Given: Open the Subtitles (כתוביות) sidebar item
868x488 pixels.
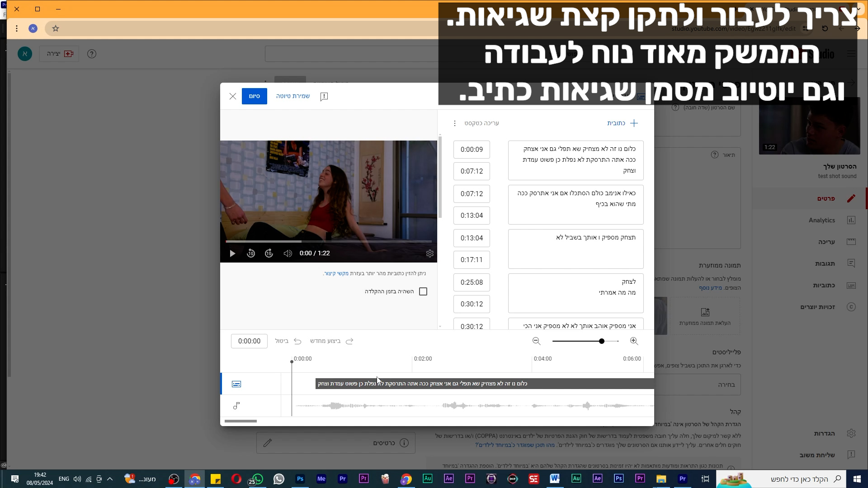Looking at the screenshot, I should pos(824,285).
